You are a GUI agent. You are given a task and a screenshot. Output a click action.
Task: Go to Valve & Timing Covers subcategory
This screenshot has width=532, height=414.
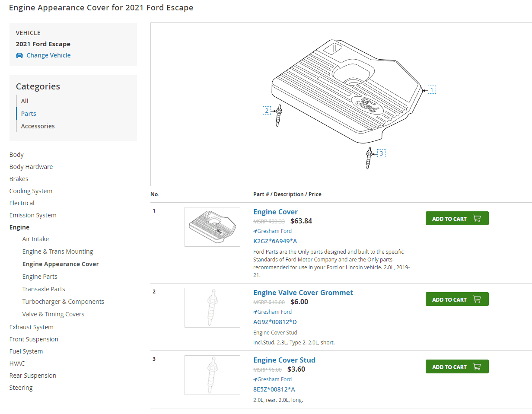pyautogui.click(x=54, y=314)
